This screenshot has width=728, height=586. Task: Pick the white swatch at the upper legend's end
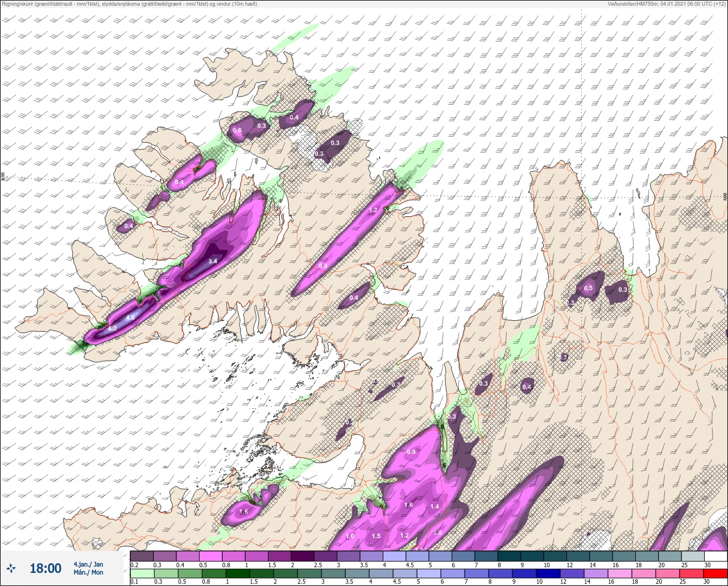tap(715, 556)
